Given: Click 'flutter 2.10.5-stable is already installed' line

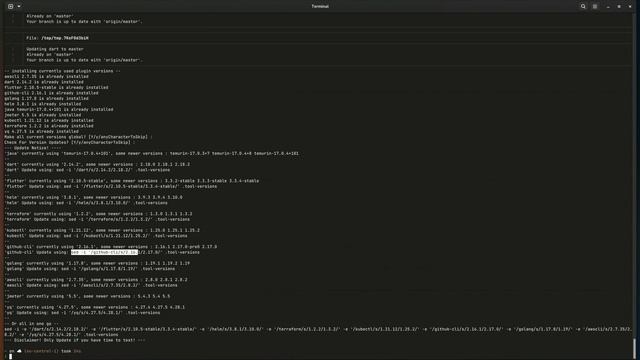Looking at the screenshot, I should 56,87.
